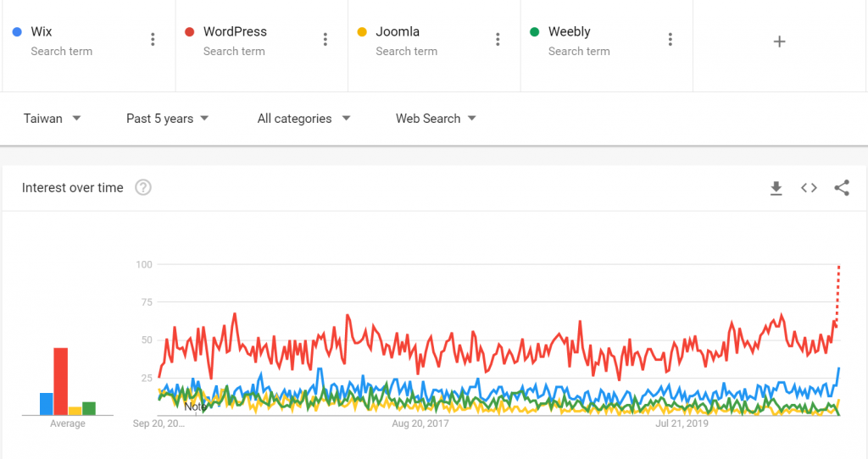
Task: Download the interest over time data
Action: coord(776,188)
